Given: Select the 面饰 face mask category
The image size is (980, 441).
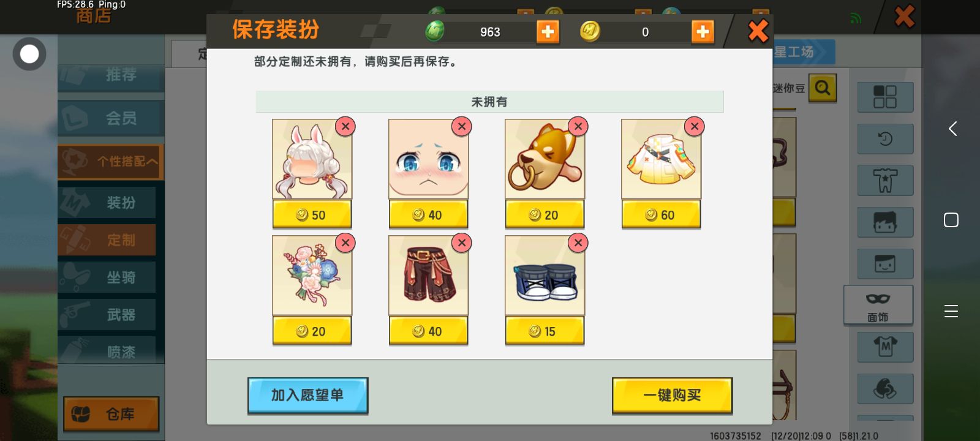Looking at the screenshot, I should coord(878,304).
